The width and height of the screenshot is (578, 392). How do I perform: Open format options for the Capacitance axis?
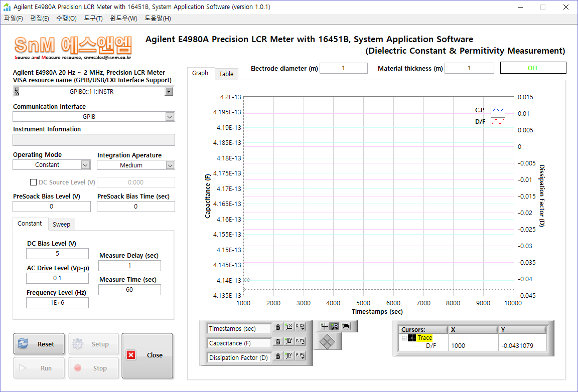point(300,342)
